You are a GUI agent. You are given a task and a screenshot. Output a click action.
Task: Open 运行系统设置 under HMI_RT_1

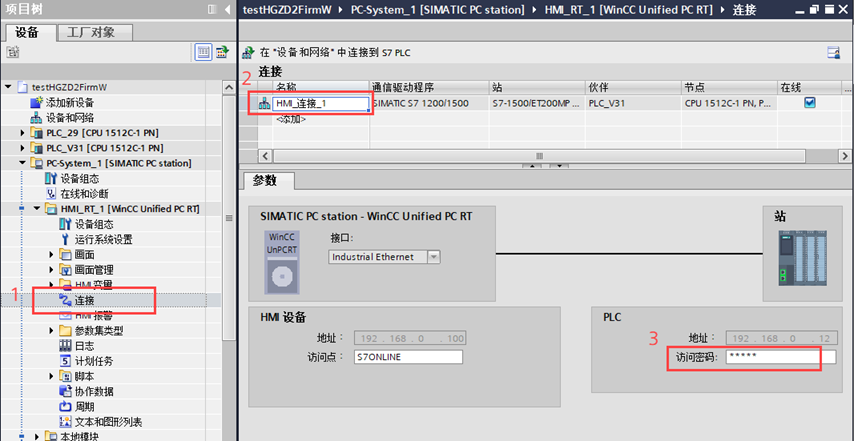(103, 239)
